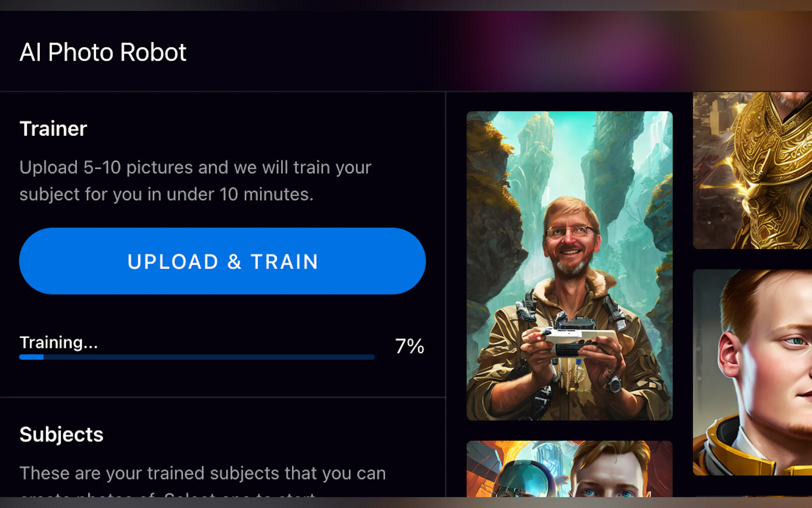This screenshot has width=812, height=508.
Task: Click the 'subject for you in under 10 minutes' line
Action: point(167,194)
